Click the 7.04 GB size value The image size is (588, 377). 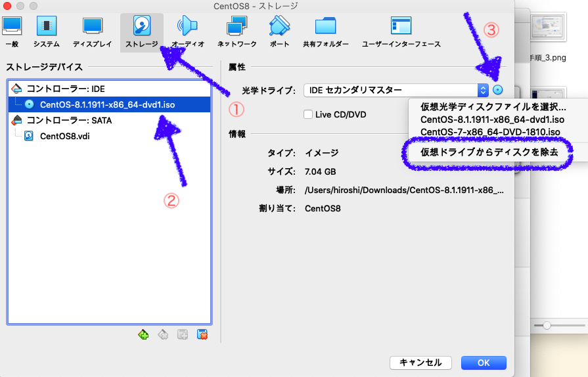[320, 171]
